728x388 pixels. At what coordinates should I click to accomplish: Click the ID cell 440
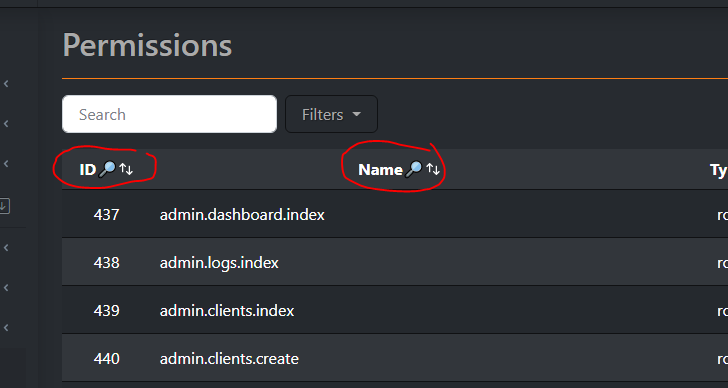pos(106,359)
